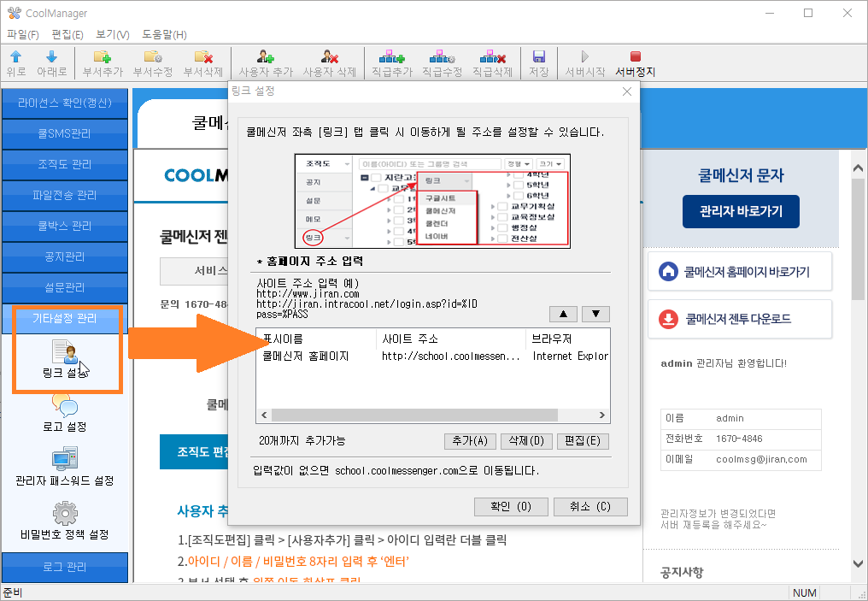Click the 추가(A) button
This screenshot has width=868, height=601.
coord(469,441)
